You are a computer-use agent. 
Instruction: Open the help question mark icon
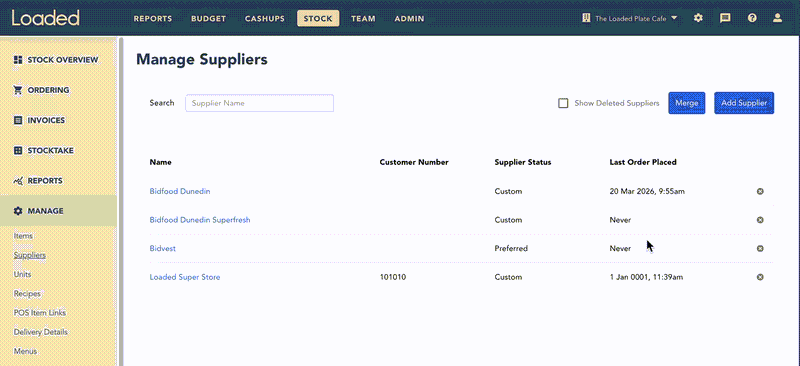point(752,18)
